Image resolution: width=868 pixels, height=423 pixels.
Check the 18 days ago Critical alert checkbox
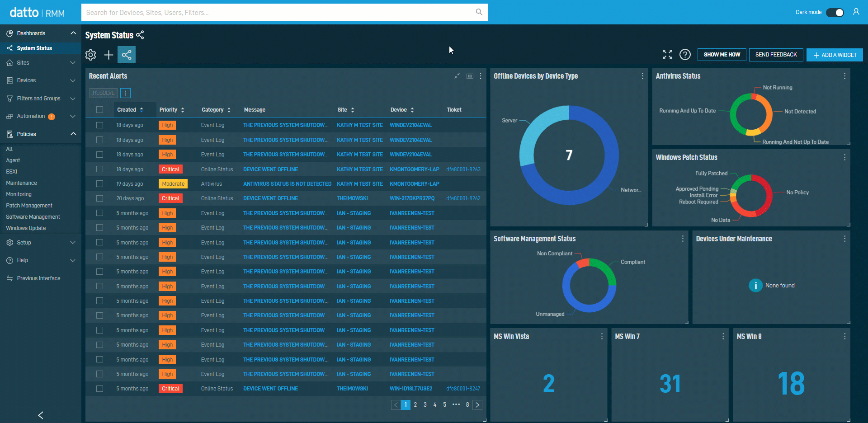(x=100, y=169)
